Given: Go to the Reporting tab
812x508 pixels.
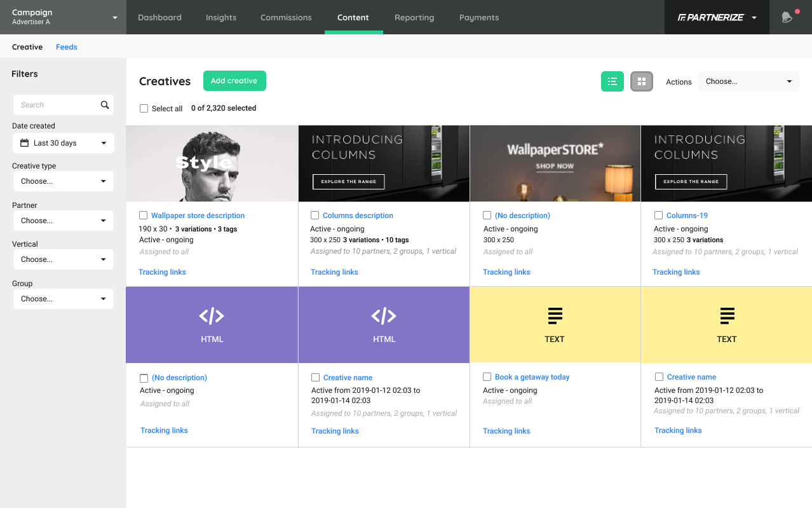Looking at the screenshot, I should pyautogui.click(x=414, y=17).
